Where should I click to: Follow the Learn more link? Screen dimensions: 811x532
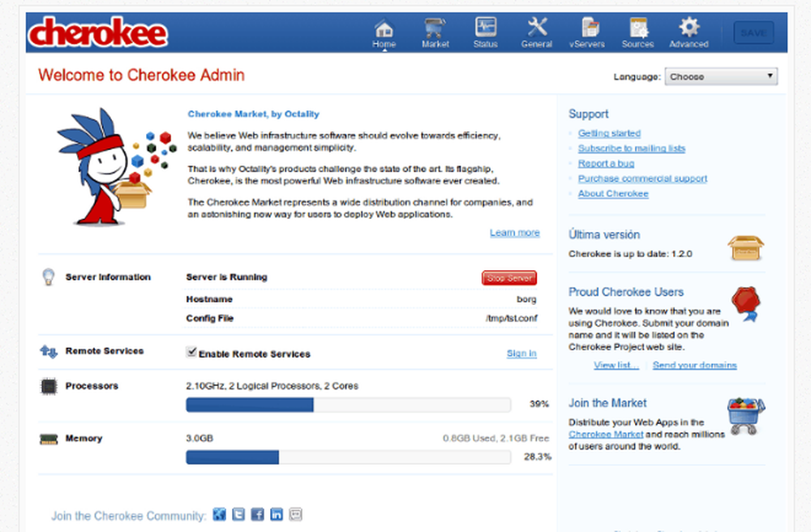515,233
